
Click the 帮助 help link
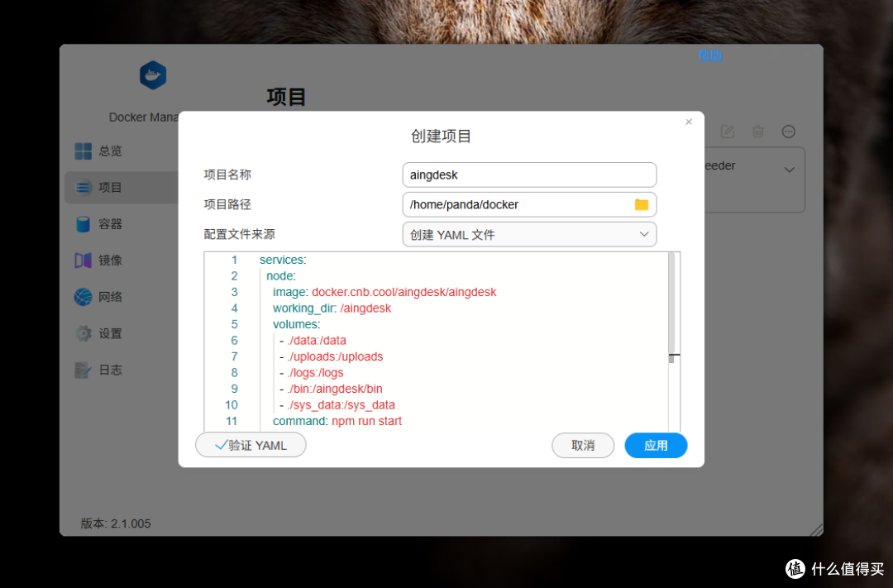pyautogui.click(x=710, y=55)
